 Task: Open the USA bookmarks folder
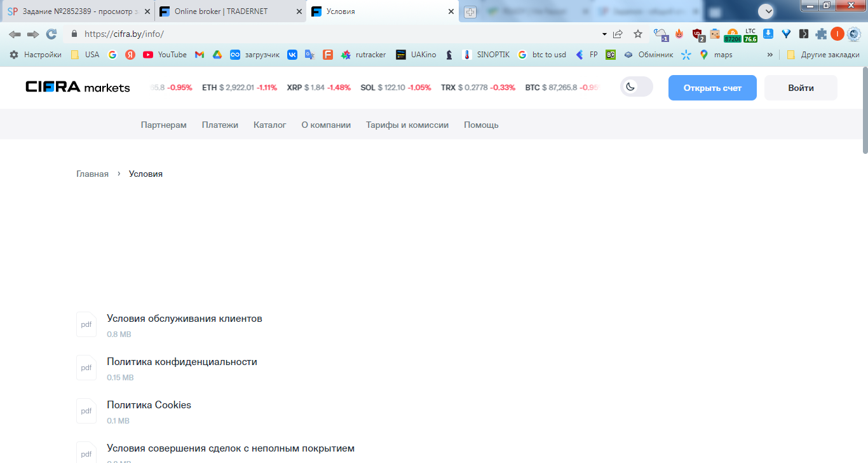pyautogui.click(x=85, y=55)
